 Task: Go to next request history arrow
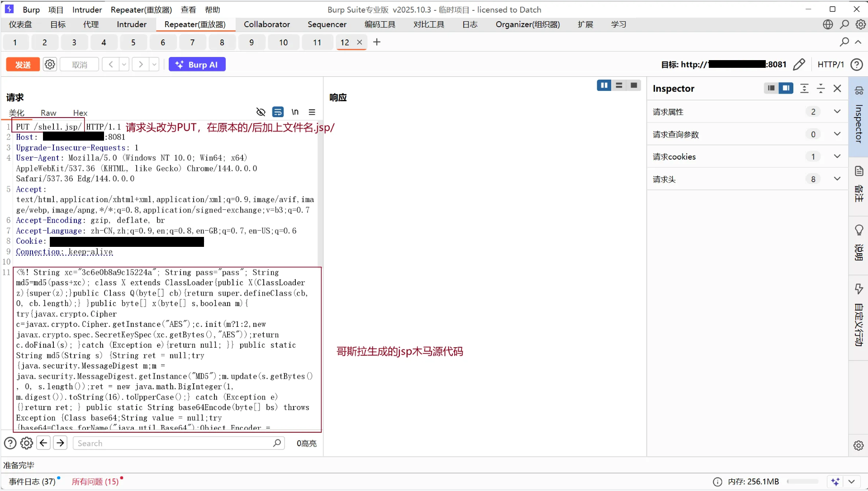click(141, 65)
